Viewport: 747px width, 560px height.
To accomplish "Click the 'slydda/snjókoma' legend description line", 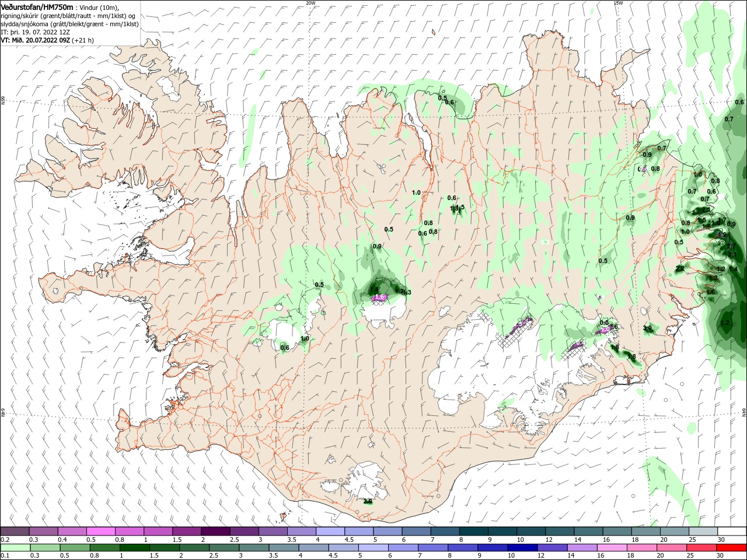I will 69,24.
